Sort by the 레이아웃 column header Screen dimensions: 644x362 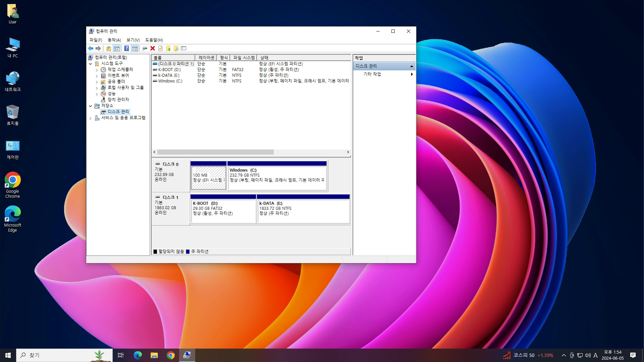coord(206,58)
